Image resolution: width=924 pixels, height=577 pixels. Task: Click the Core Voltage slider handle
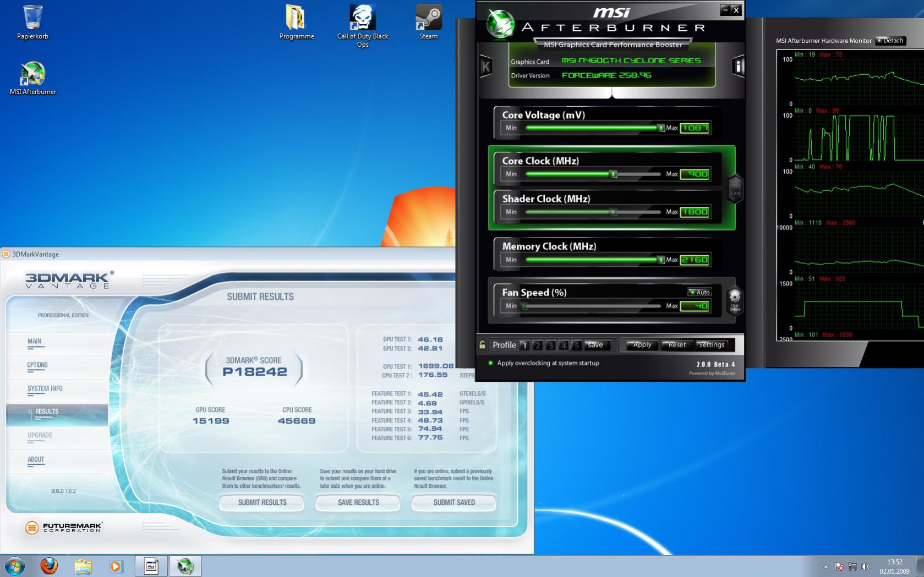click(661, 128)
